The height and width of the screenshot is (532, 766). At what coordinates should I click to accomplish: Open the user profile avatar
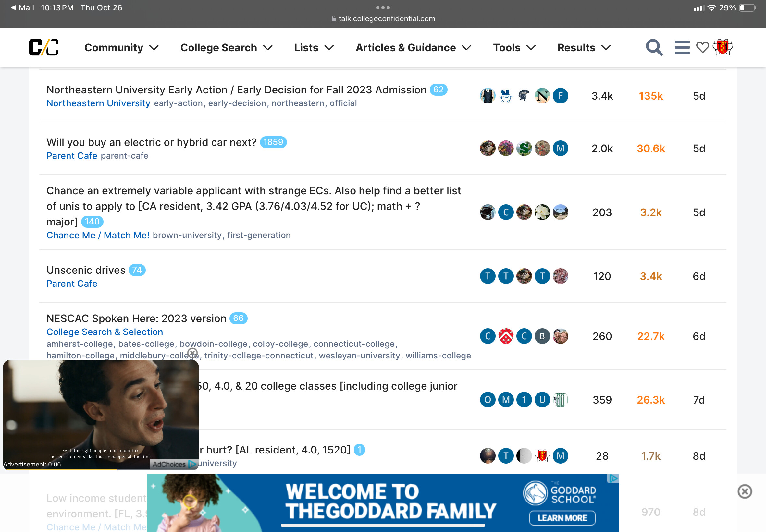coord(722,47)
